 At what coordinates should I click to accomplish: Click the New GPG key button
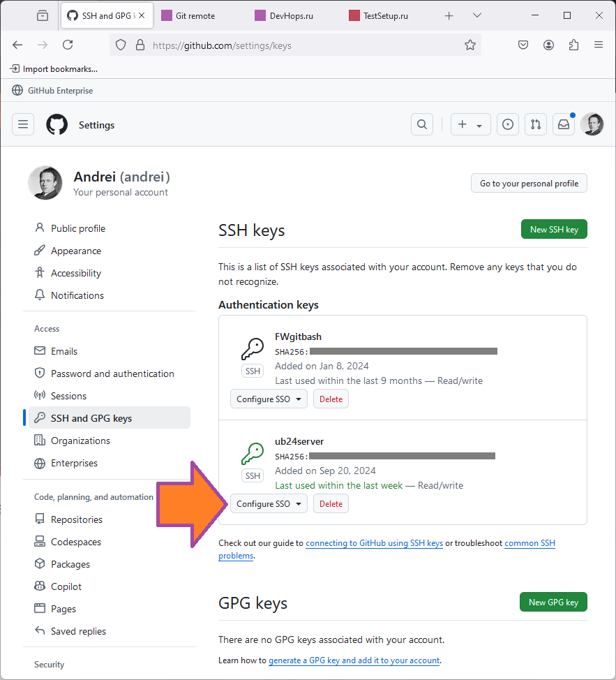554,602
